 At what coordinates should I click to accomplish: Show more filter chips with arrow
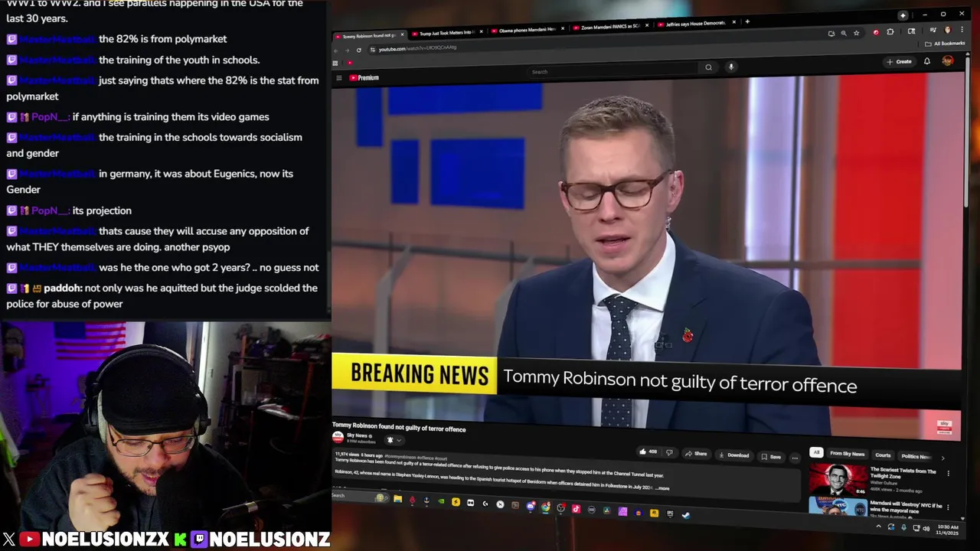coord(942,458)
